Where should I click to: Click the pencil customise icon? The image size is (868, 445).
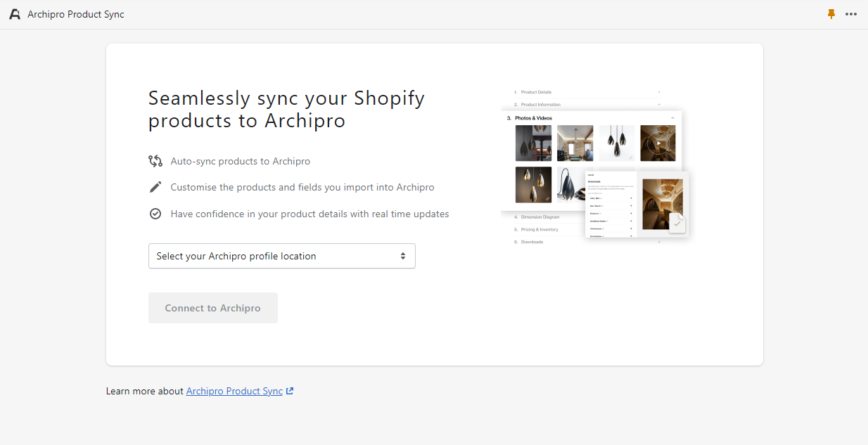(155, 187)
